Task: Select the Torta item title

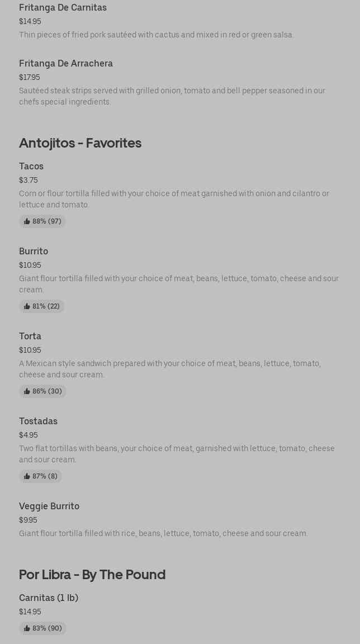Action: click(x=30, y=336)
